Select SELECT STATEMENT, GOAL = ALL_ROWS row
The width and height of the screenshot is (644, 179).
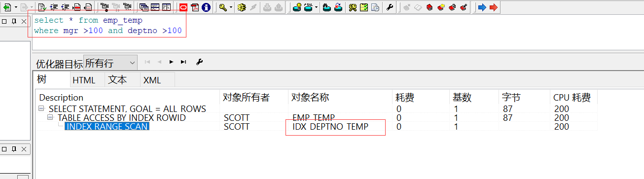[x=127, y=109]
